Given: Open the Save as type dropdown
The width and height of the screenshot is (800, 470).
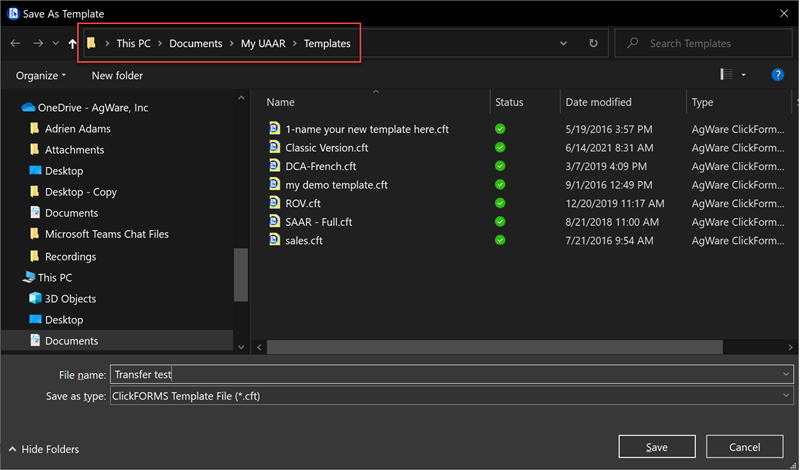Looking at the screenshot, I should point(788,396).
